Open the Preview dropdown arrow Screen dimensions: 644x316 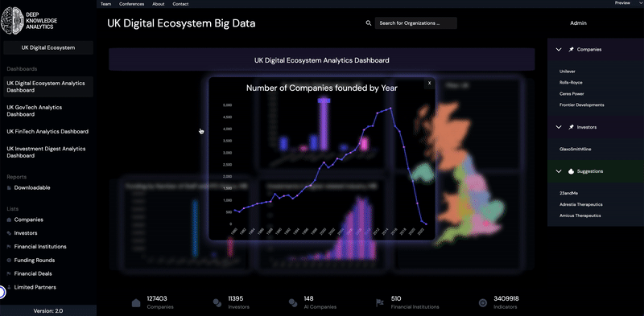coord(640,3)
